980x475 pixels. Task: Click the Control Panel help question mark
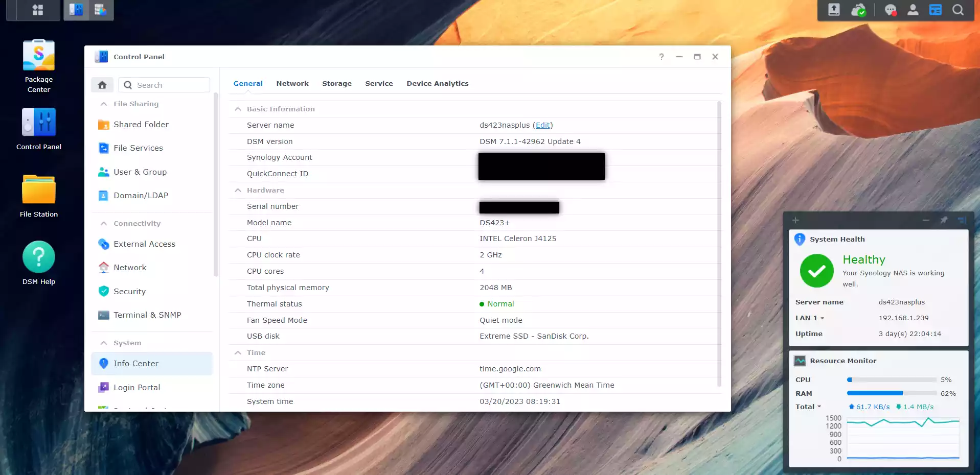click(662, 57)
